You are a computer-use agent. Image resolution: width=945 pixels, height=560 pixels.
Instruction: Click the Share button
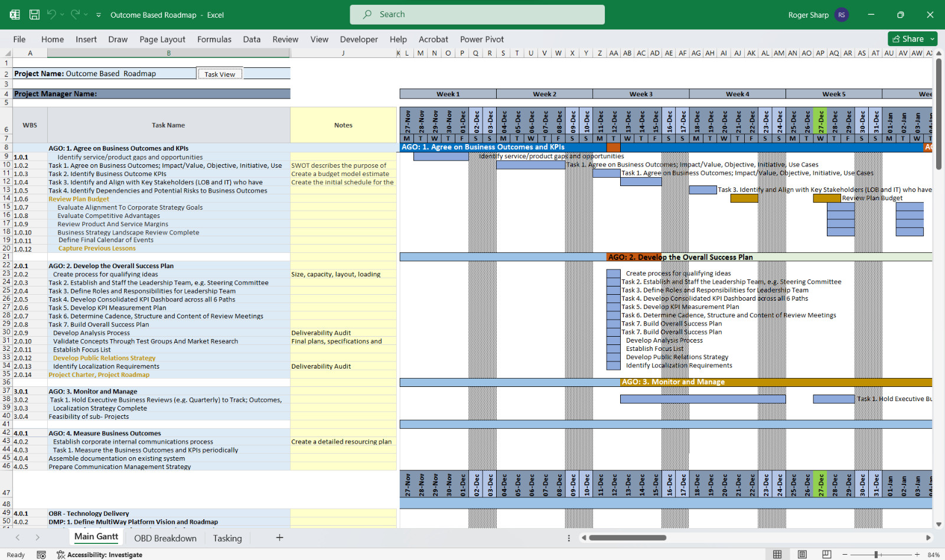tap(908, 39)
